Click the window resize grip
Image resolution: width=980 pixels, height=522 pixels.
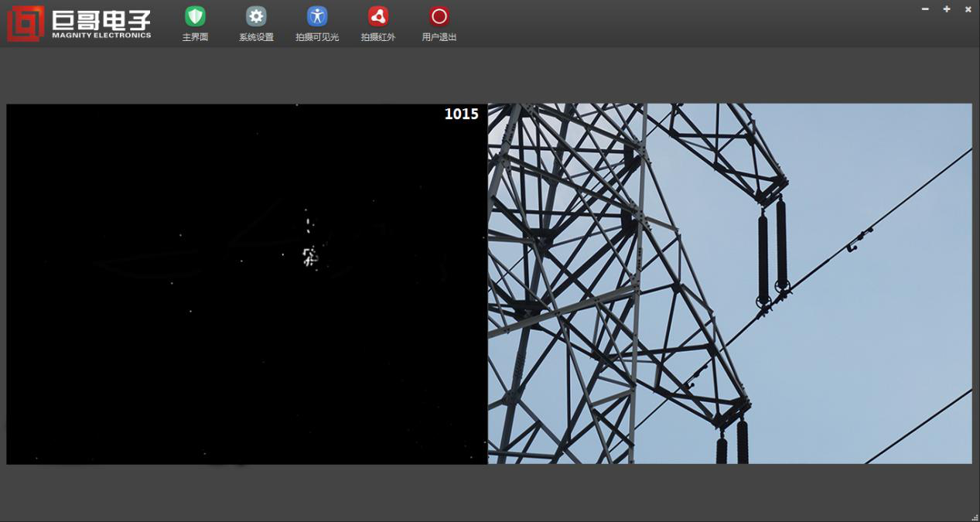(x=975, y=517)
